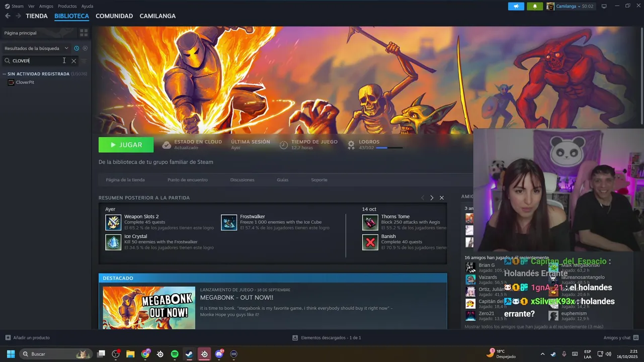The height and width of the screenshot is (362, 644).
Task: Open File Explorer from the taskbar
Action: click(x=130, y=354)
